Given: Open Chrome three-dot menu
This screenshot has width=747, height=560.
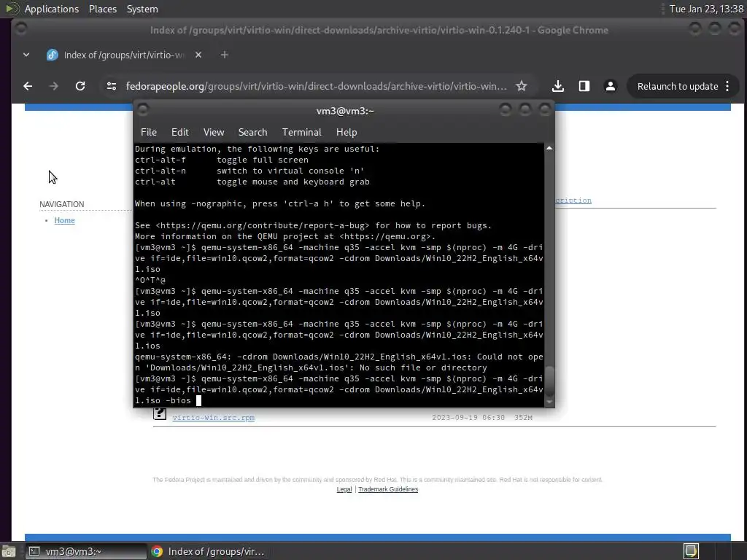Looking at the screenshot, I should 727,86.
